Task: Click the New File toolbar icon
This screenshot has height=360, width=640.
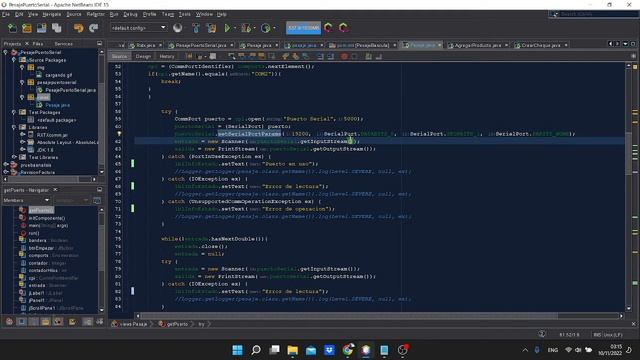Action: pos(12,28)
